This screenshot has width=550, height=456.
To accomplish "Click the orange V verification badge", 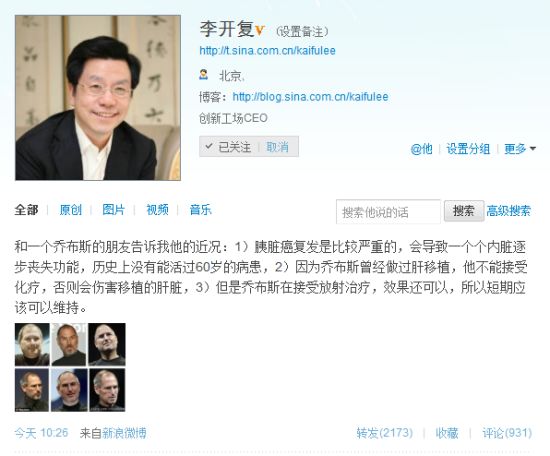I will (260, 30).
